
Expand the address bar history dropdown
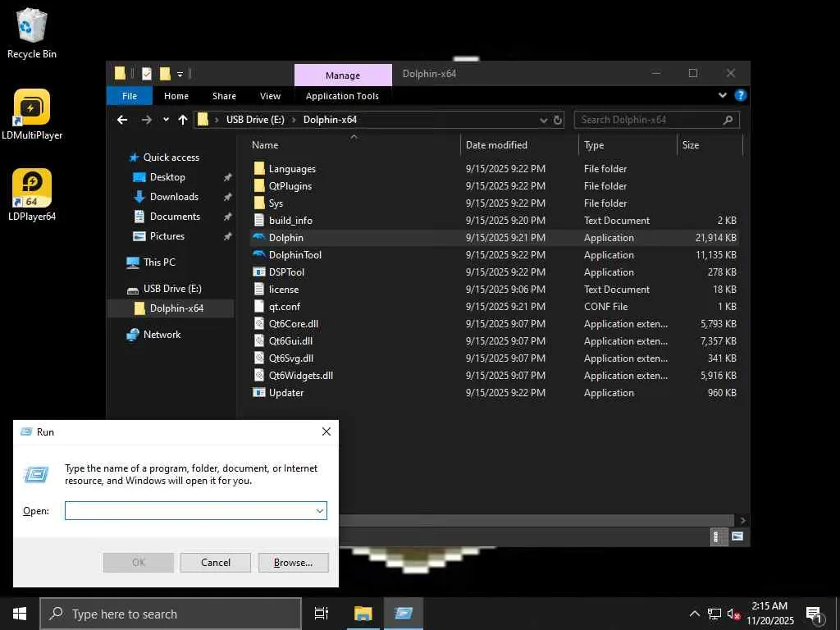click(544, 120)
